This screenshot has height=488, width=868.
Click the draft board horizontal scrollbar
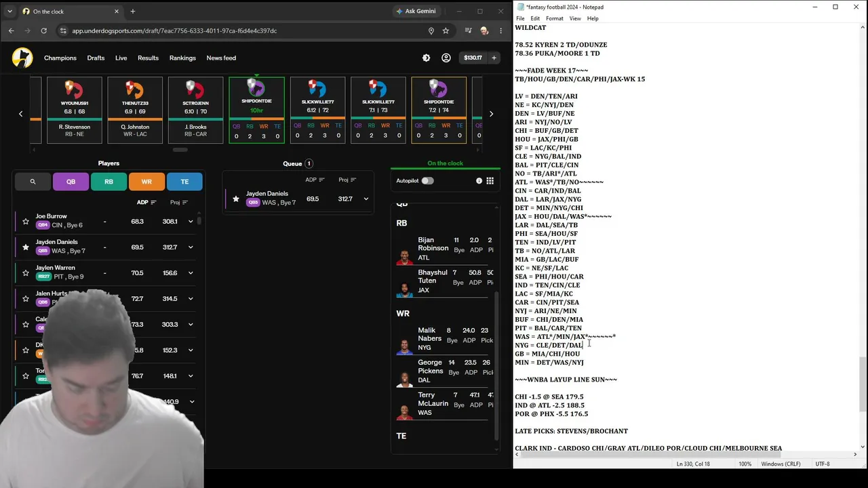click(180, 150)
